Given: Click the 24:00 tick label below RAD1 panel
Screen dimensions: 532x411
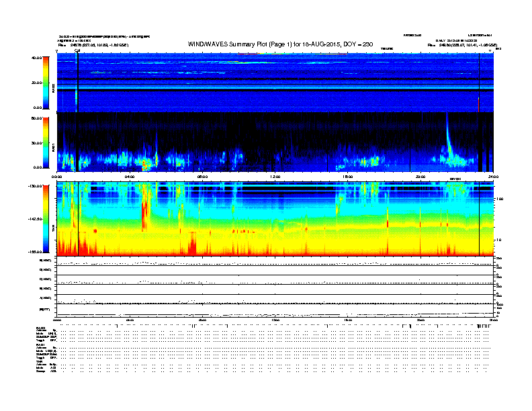Looking at the screenshot, I should (x=493, y=177).
